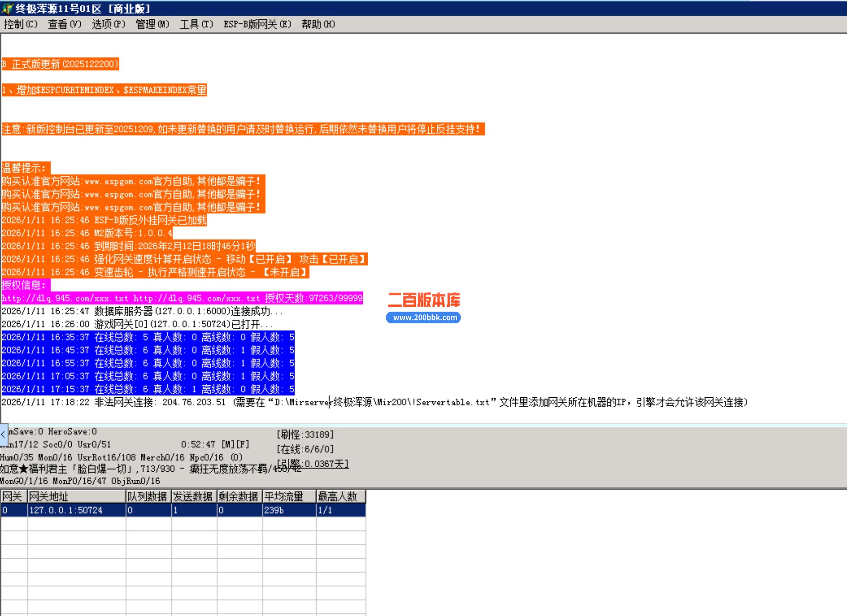Click the www.200bbk.com watermark link
This screenshot has height=616, width=847.
pyautogui.click(x=424, y=317)
